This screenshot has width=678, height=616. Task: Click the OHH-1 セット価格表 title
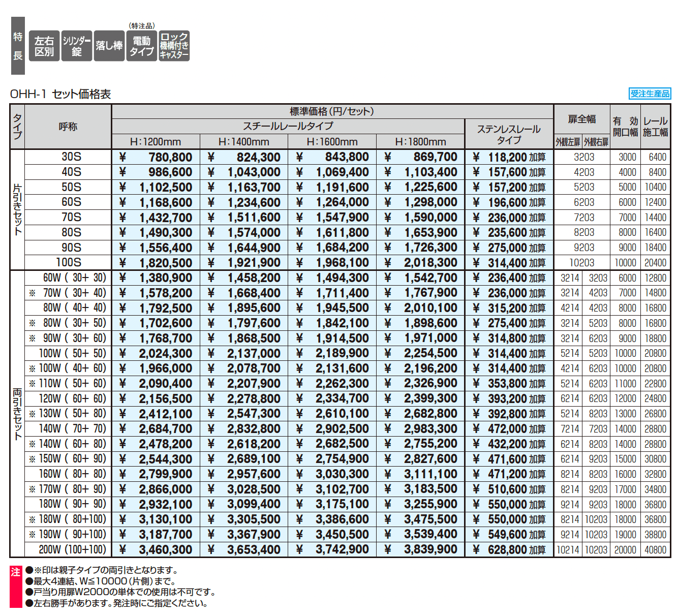coord(62,94)
